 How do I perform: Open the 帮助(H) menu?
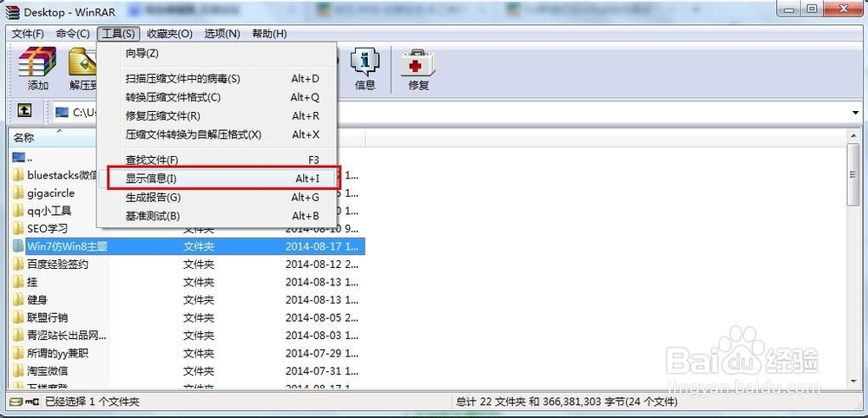[270, 34]
